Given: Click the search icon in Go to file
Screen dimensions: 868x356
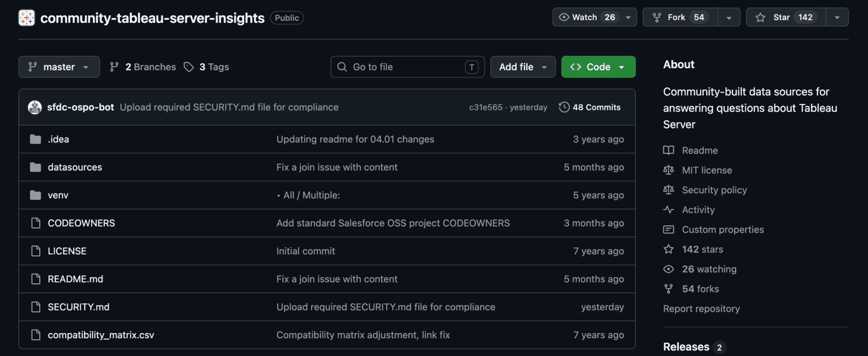Looking at the screenshot, I should coord(342,67).
